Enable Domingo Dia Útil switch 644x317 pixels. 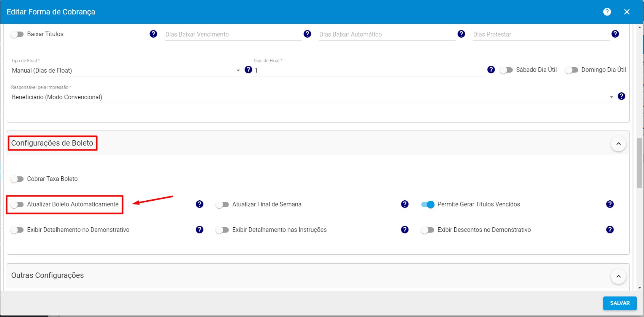(x=571, y=70)
